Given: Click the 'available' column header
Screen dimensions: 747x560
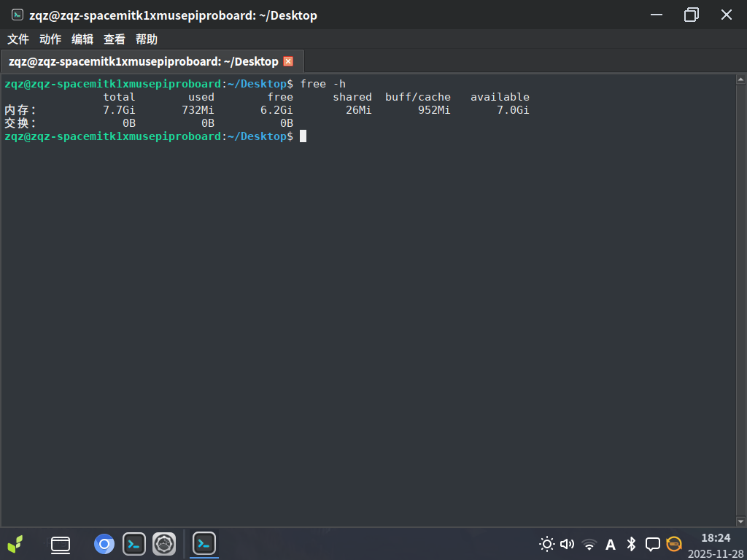Looking at the screenshot, I should (500, 97).
